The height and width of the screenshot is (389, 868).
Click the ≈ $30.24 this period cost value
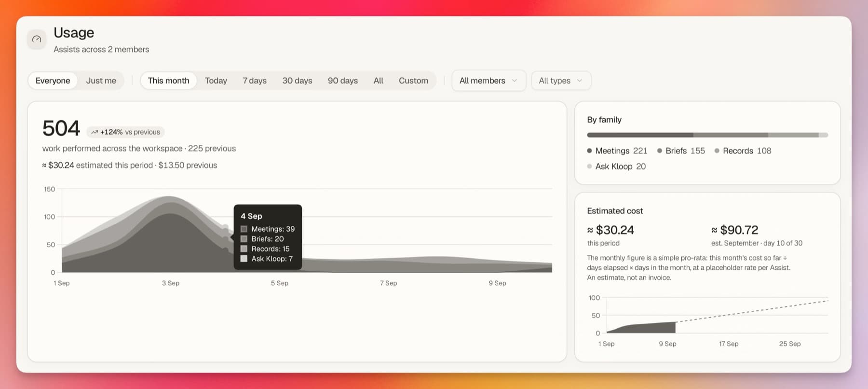[610, 230]
